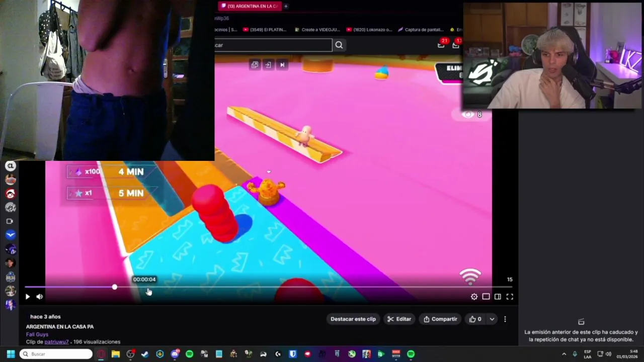The width and height of the screenshot is (644, 362).
Task: Show hidden system tray icons chevron
Action: (564, 354)
